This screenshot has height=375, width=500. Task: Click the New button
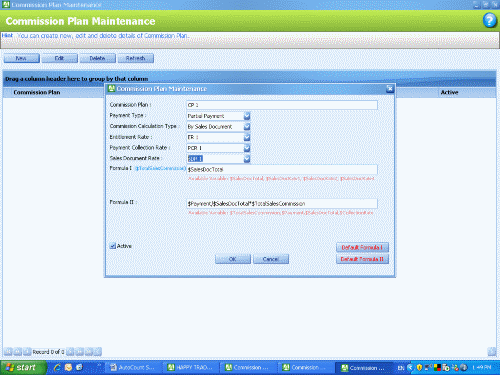point(21,58)
